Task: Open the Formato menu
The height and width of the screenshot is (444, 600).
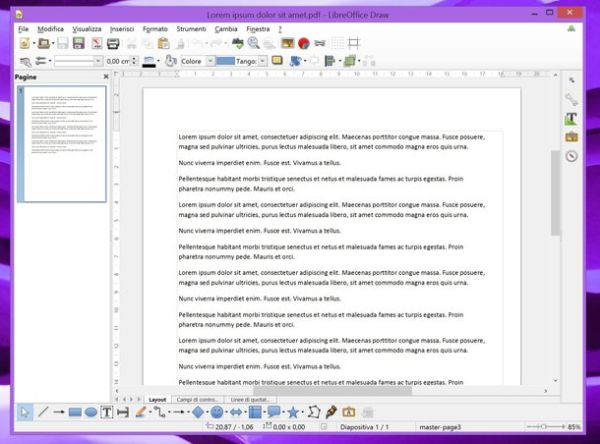Action: click(x=155, y=29)
